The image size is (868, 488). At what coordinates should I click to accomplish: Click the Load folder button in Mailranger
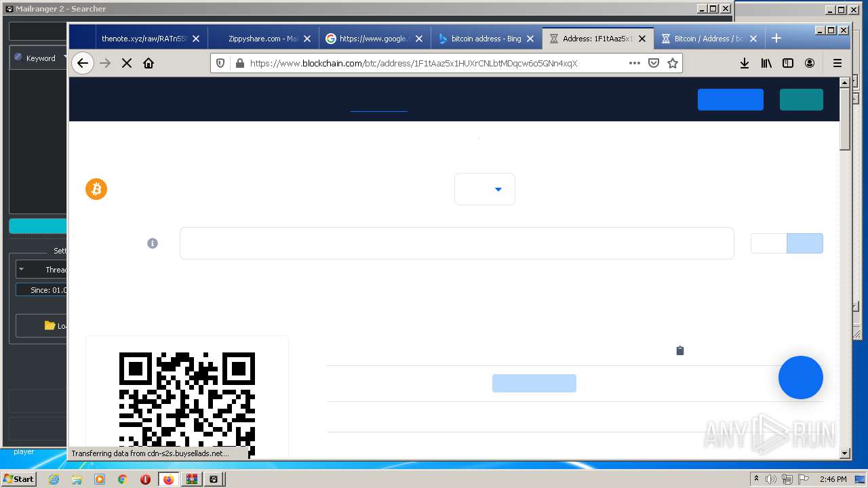42,326
